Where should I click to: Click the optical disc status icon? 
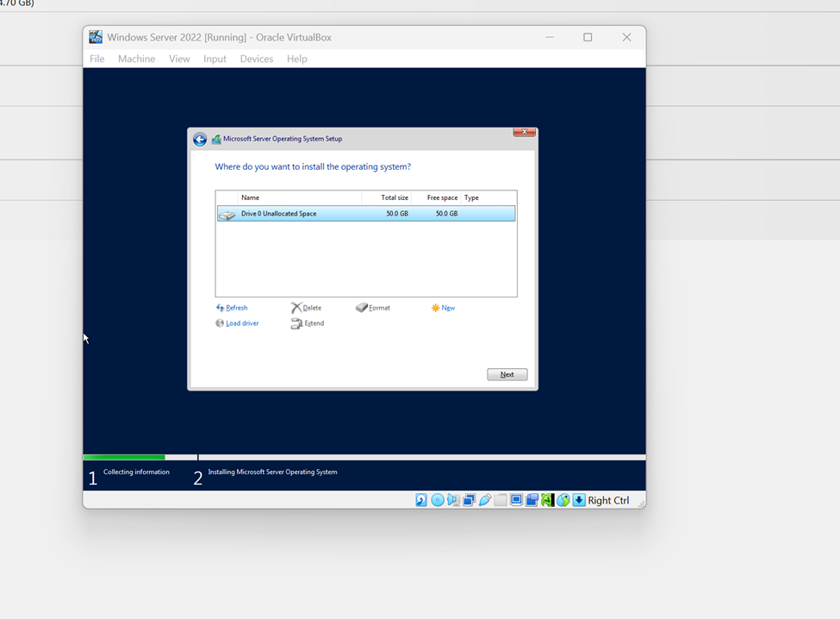pyautogui.click(x=437, y=500)
